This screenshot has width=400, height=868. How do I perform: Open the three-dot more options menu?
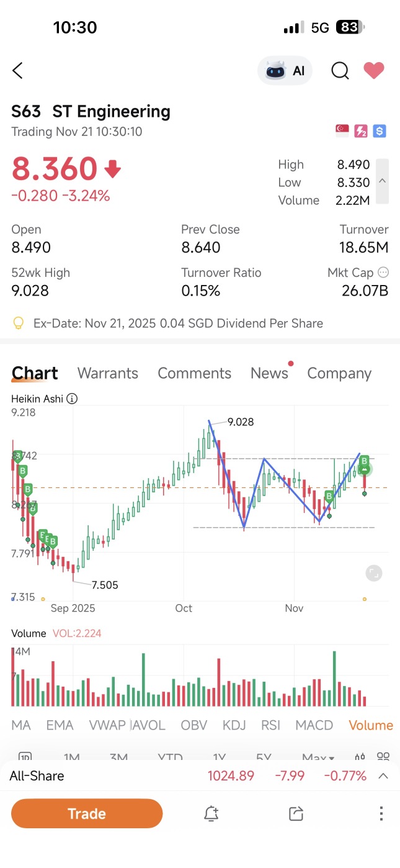coord(381,813)
